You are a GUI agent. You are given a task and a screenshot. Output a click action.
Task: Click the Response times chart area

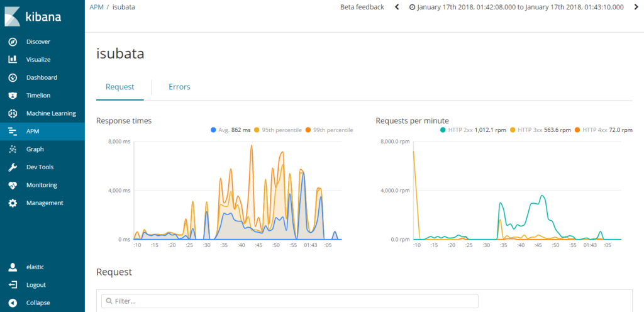(x=238, y=191)
